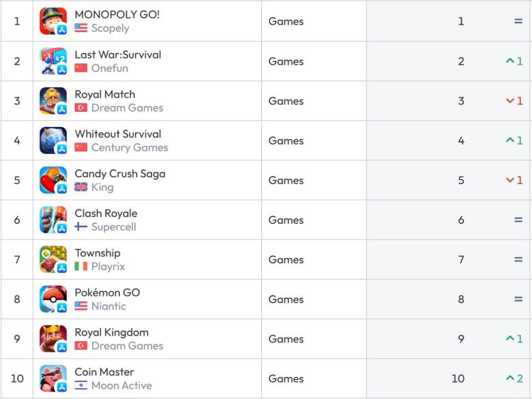Click the rank down indicator for Royal Match
This screenshot has width=532, height=399.
[x=514, y=101]
